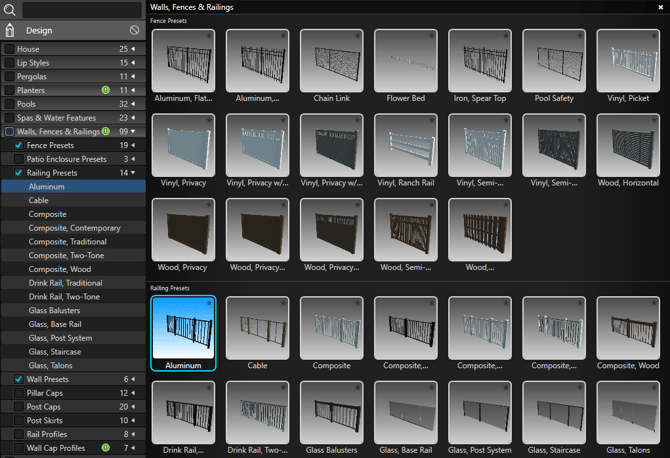This screenshot has height=458, width=670.
Task: Favorite star on Composite, Wood thumbnail
Action: click(x=654, y=303)
